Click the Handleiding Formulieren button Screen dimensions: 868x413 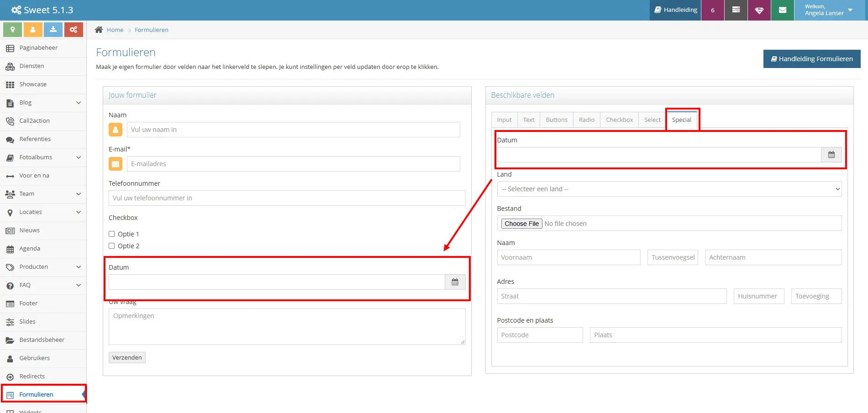pos(812,59)
